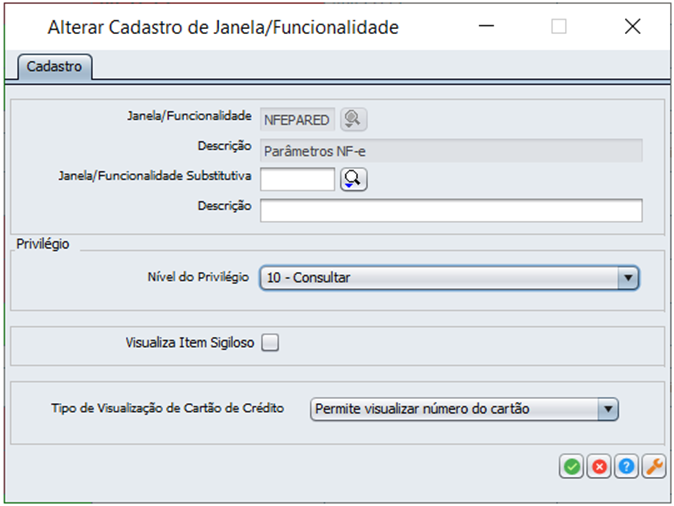This screenshot has height=506, width=674.
Task: Minimize the Alterar Cadastro window
Action: [485, 27]
